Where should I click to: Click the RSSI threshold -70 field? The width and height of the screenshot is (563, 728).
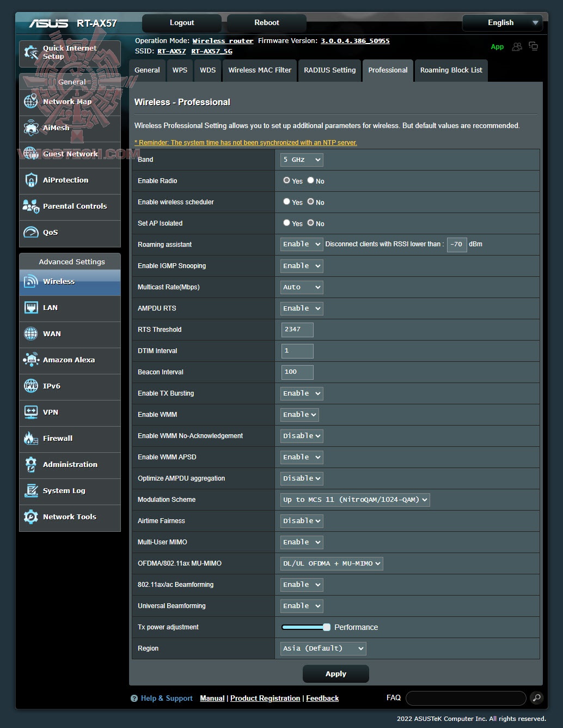pos(457,245)
